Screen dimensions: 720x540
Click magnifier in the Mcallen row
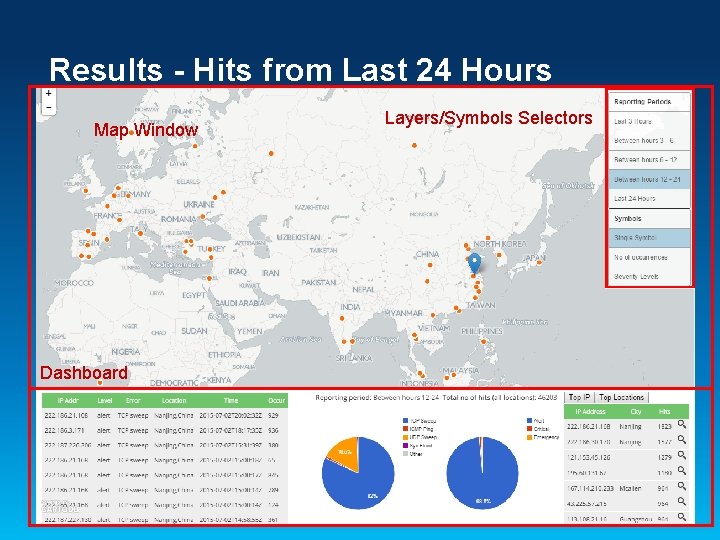click(682, 486)
